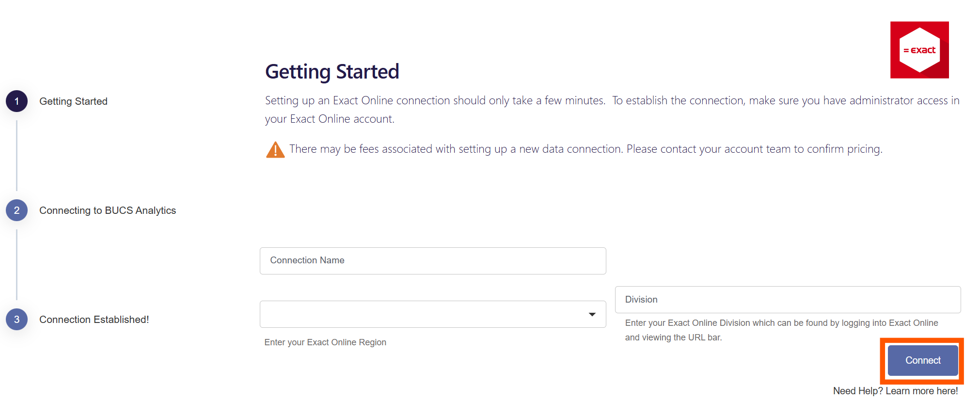Click the Division helper text about URL bar
Screen dimensions: 980x418
coord(781,330)
